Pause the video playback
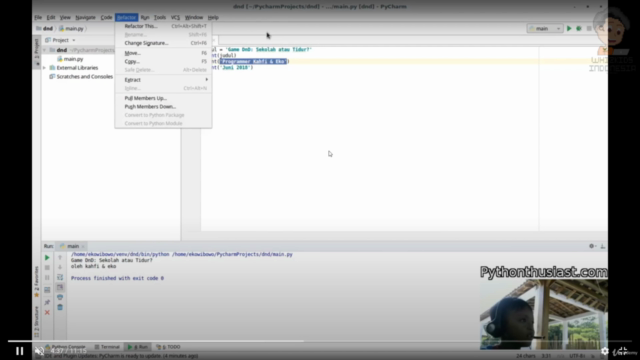The width and height of the screenshot is (640, 360). (19, 351)
